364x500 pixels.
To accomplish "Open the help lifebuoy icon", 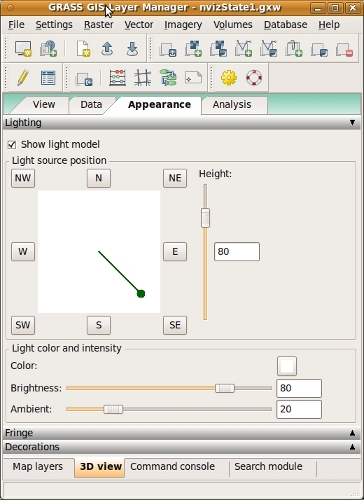I will 254,78.
